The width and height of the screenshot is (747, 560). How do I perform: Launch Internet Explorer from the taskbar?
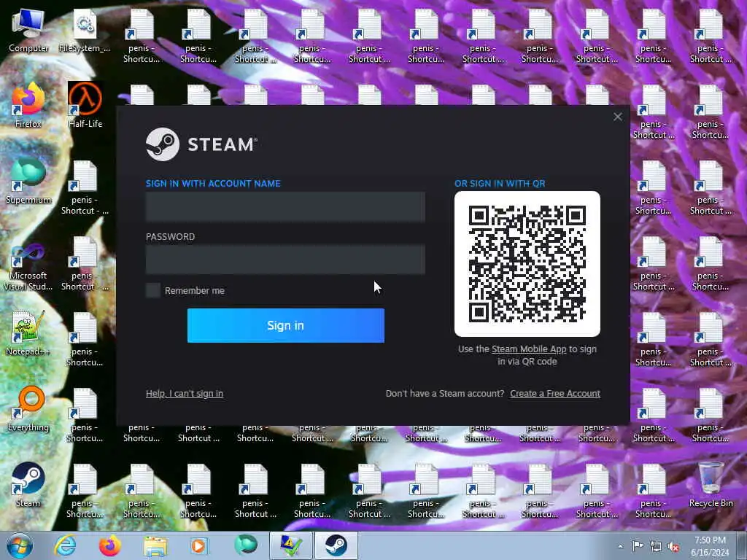65,545
